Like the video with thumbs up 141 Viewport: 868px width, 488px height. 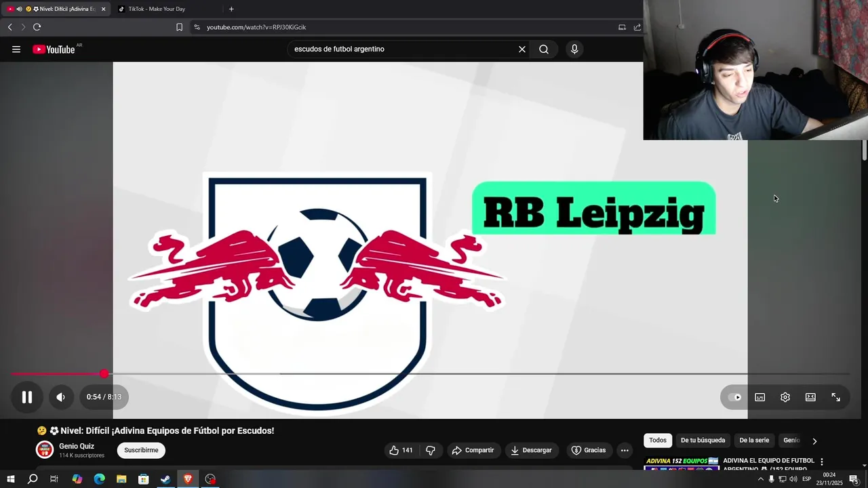[x=401, y=450]
